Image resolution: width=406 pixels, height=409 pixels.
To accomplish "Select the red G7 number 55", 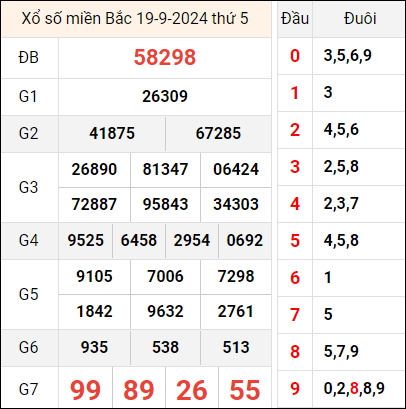I will [x=245, y=390].
